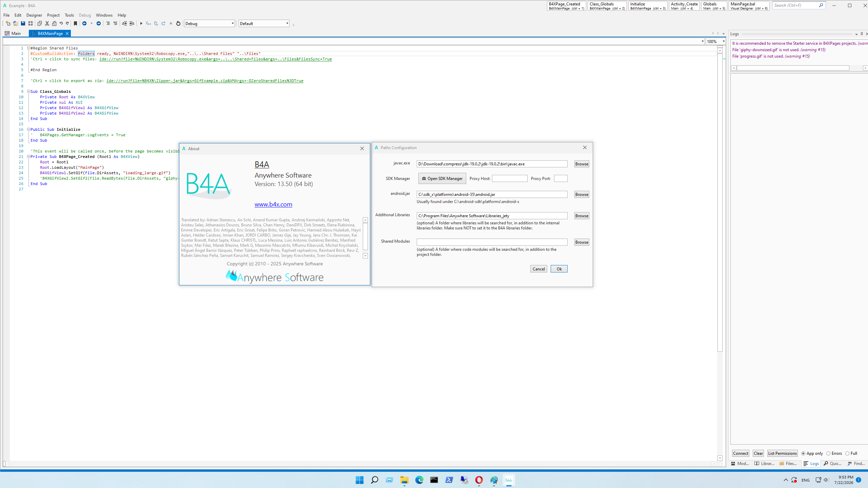Click the Copy toolbar icon

click(x=39, y=23)
